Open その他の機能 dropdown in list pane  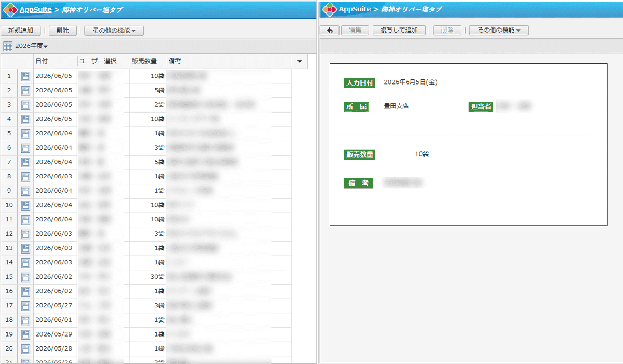pos(114,31)
